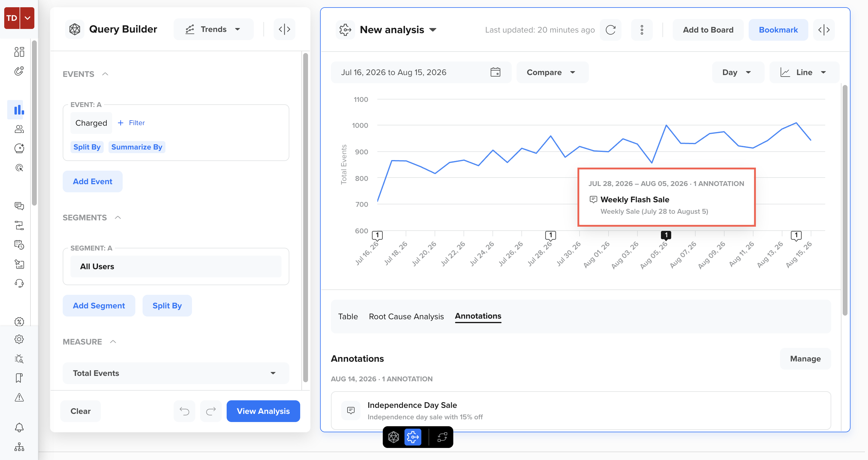
Task: Switch to the Root Cause Analysis tab
Action: [406, 317]
